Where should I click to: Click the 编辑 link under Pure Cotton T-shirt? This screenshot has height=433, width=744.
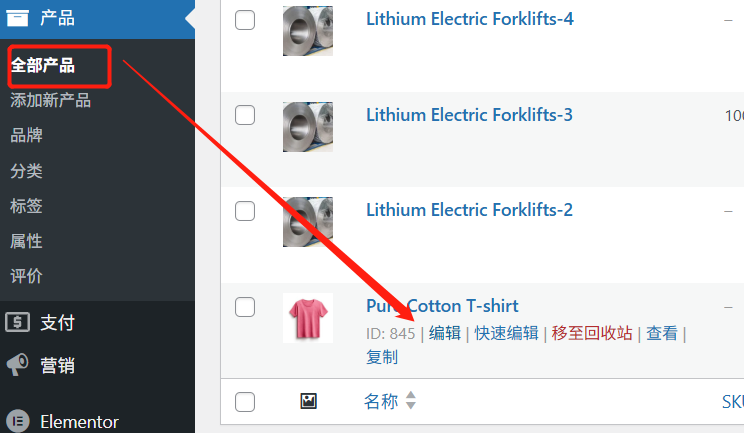coord(445,334)
